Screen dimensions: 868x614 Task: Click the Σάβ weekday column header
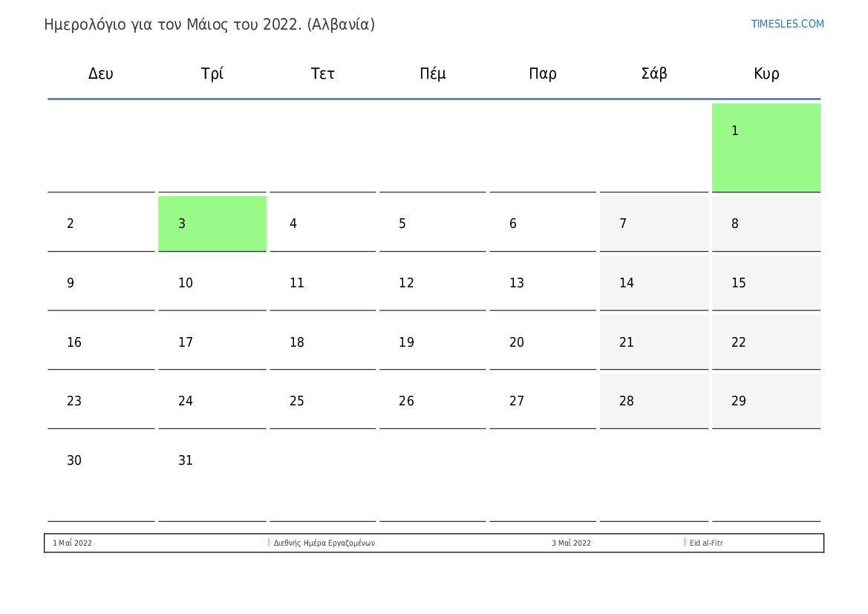click(x=654, y=74)
